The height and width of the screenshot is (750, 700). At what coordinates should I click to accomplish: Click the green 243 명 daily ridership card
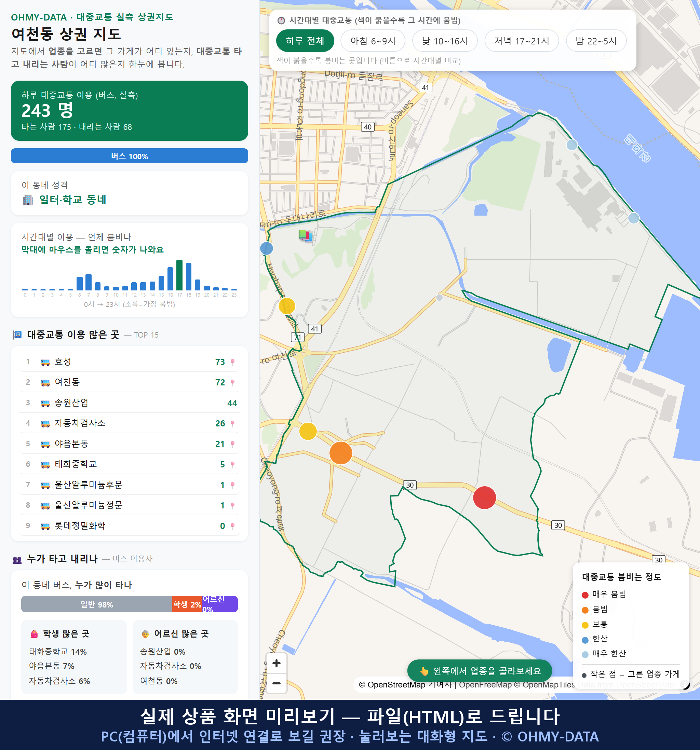130,111
